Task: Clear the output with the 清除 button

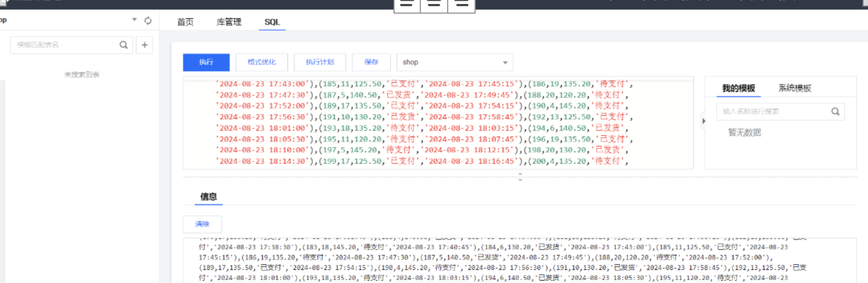Action: click(202, 224)
